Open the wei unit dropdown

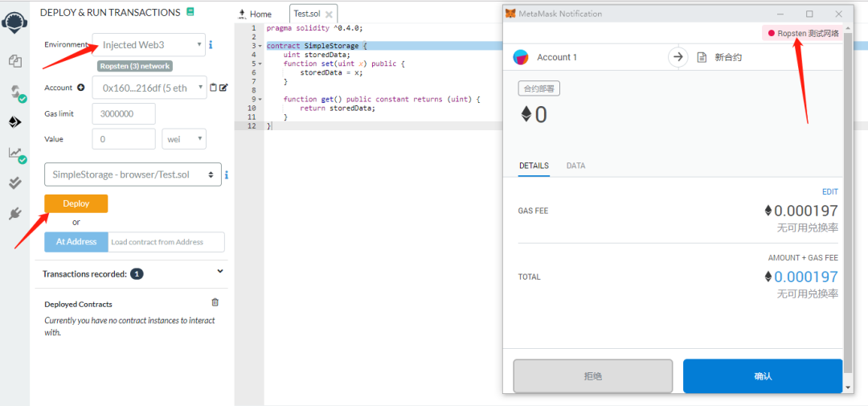coord(184,139)
